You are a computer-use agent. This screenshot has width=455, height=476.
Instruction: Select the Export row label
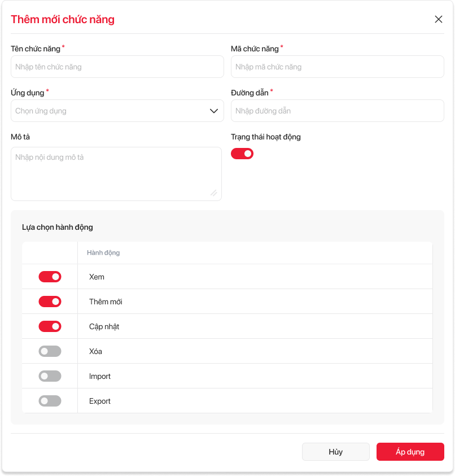point(100,401)
